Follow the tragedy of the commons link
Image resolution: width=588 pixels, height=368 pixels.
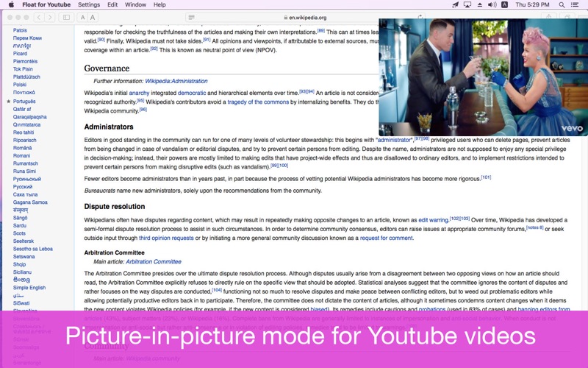[x=258, y=102]
